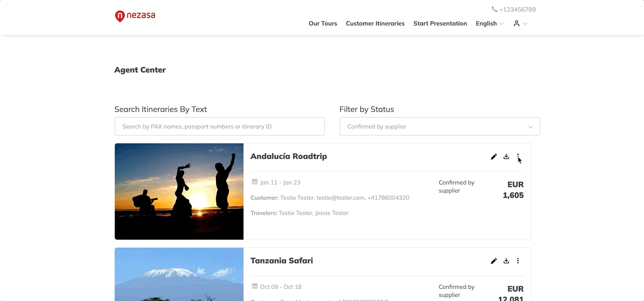
Task: Click Travelers: Testie Tester, Jessie Tester line
Action: point(300,213)
